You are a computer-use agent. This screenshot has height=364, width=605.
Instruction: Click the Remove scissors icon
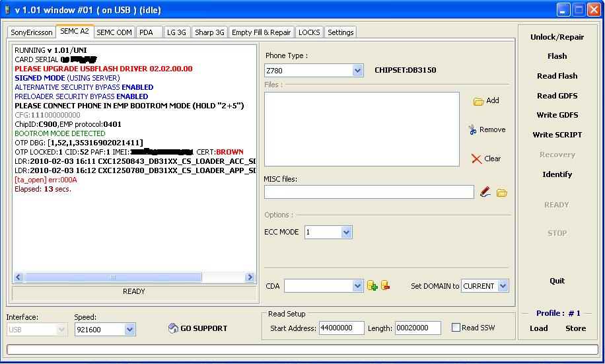472,129
